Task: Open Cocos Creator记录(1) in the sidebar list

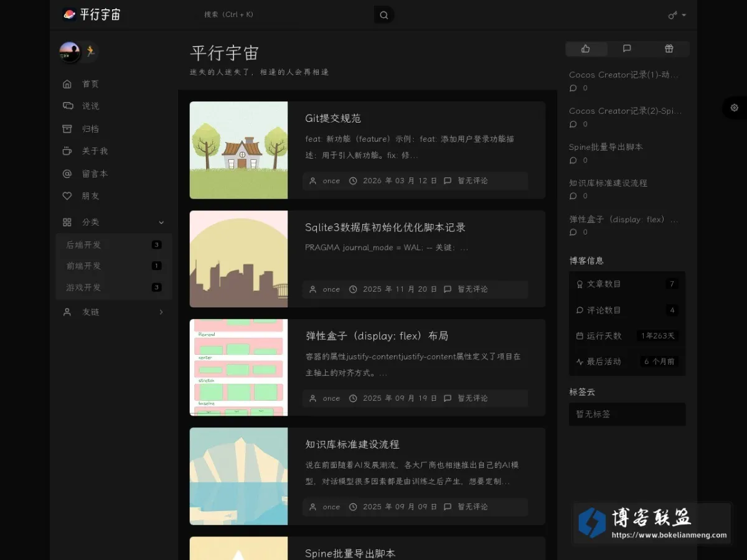Action: tap(624, 75)
